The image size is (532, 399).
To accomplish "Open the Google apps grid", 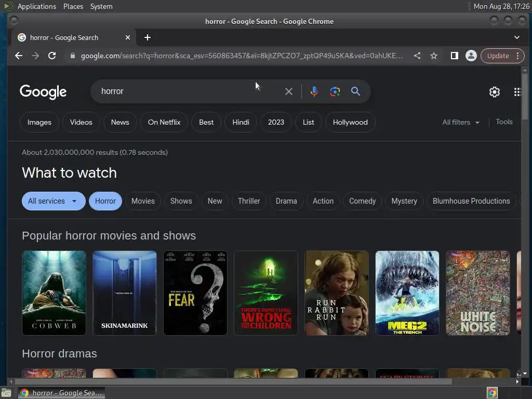I will (x=517, y=91).
